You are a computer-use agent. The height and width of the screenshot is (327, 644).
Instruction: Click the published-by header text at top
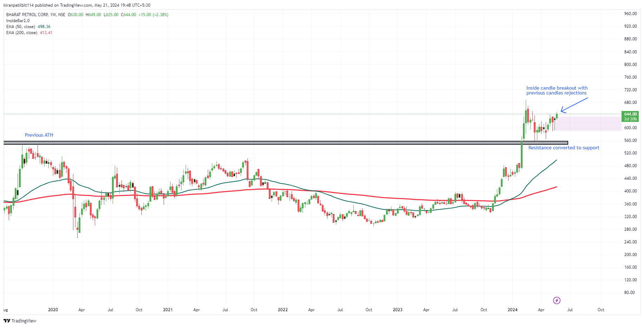point(77,5)
